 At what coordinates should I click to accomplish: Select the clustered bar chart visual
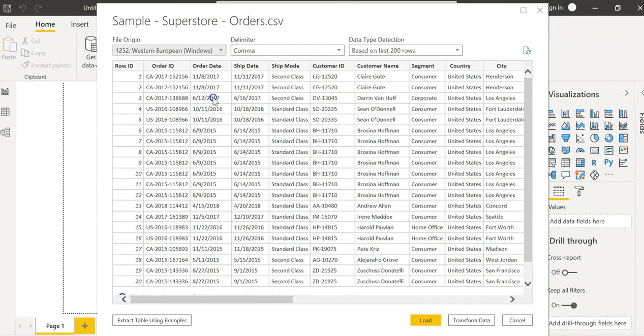(580, 114)
